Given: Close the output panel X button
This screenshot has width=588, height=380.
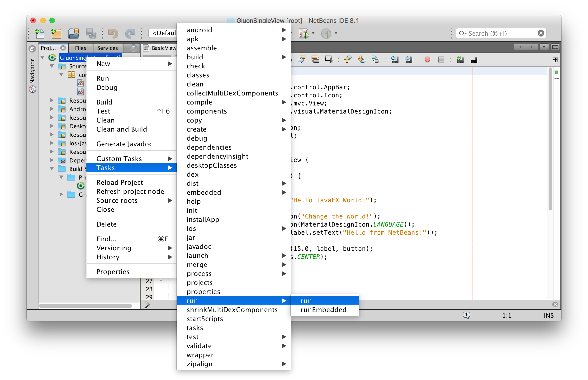Looking at the screenshot, I should pos(555,304).
